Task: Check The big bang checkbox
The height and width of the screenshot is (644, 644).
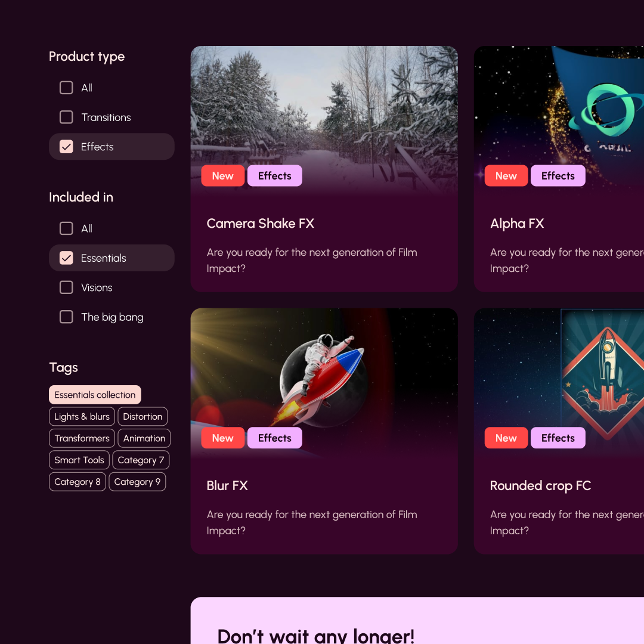Action: point(66,317)
